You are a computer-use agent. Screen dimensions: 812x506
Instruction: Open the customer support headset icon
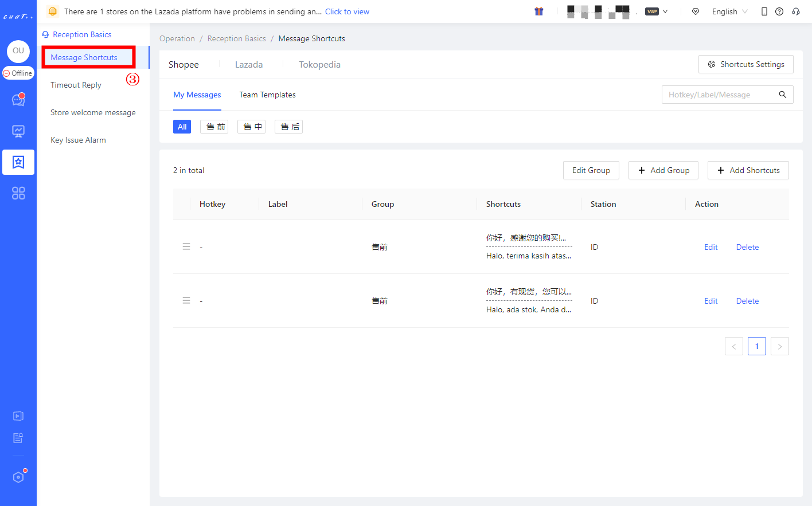pos(796,11)
